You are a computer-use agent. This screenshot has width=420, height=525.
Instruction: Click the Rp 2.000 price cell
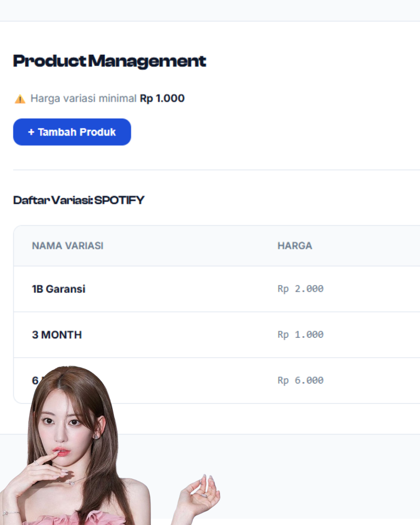tap(301, 289)
